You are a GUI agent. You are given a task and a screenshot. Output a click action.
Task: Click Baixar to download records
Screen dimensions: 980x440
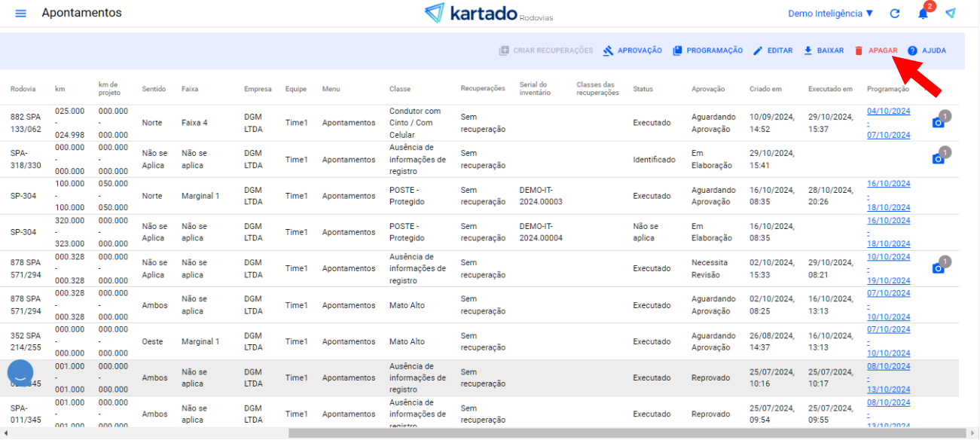[823, 50]
